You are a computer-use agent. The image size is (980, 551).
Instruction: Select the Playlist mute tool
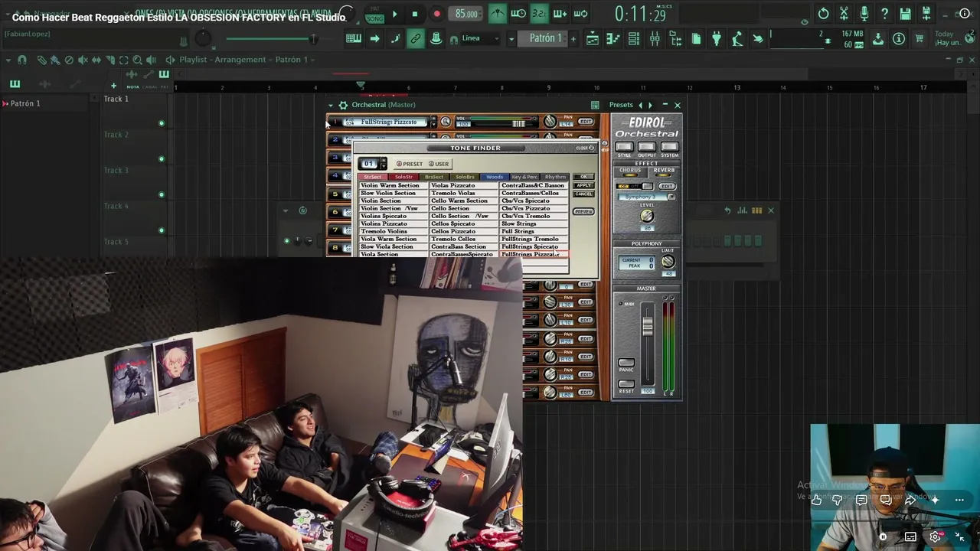pyautogui.click(x=83, y=60)
